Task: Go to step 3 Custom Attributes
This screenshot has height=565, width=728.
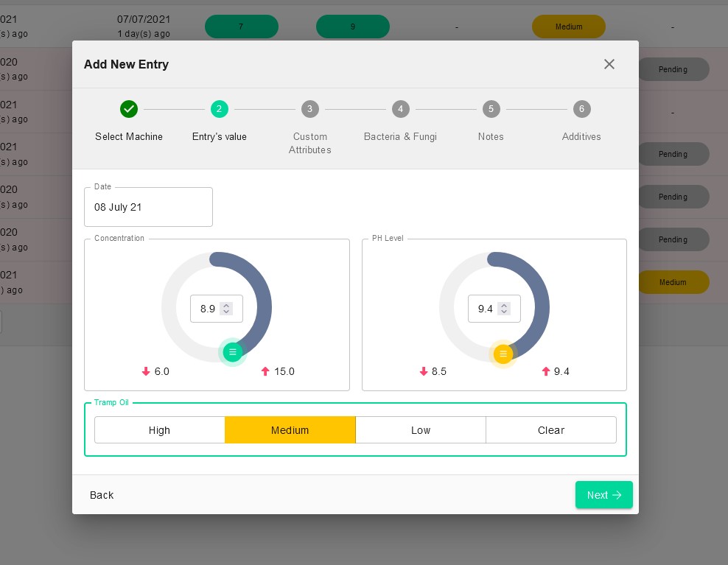Action: click(309, 109)
